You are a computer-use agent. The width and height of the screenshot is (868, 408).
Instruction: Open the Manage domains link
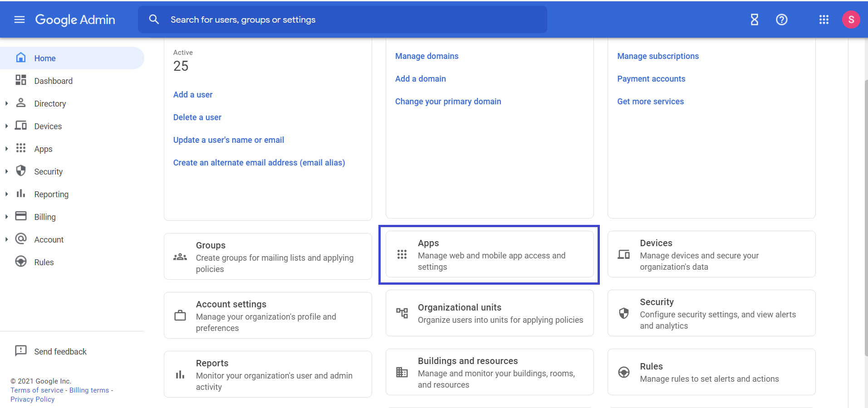click(427, 56)
